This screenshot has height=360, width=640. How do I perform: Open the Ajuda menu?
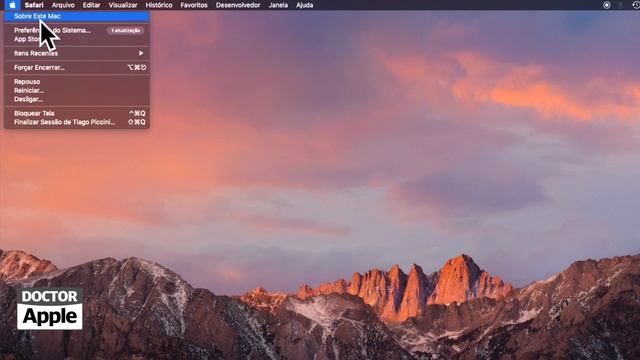click(304, 5)
